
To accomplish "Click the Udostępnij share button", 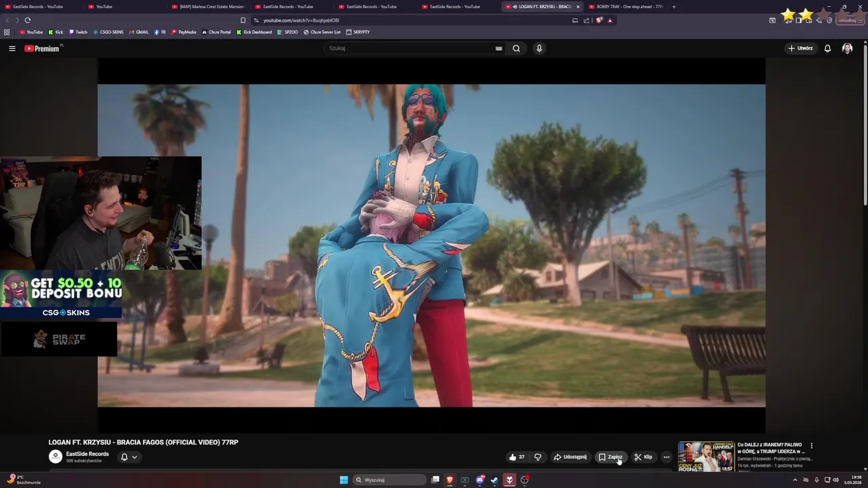I will tap(570, 457).
